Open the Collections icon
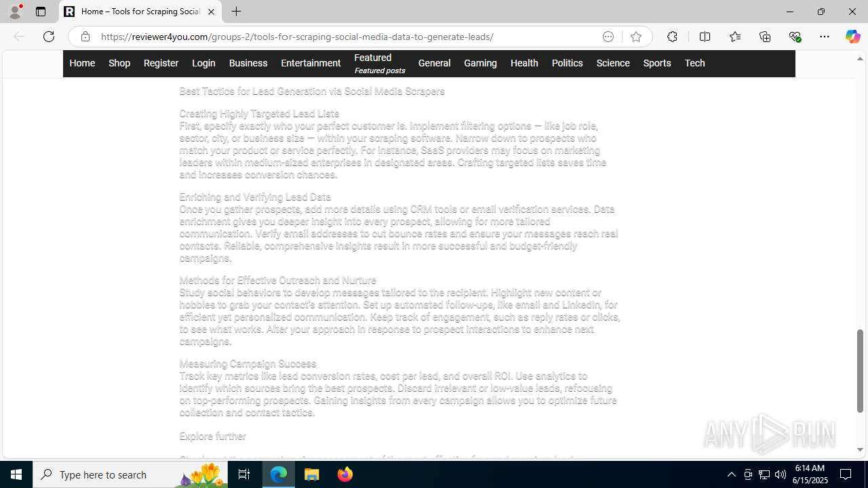This screenshot has width=868, height=488. click(765, 37)
